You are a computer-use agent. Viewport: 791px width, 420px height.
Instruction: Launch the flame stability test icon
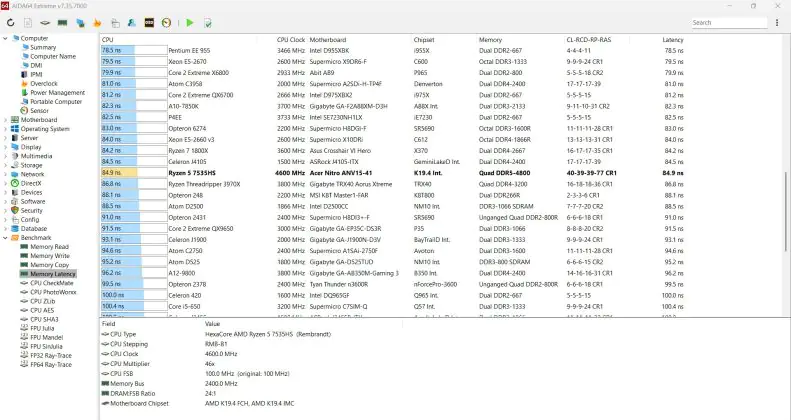click(97, 23)
